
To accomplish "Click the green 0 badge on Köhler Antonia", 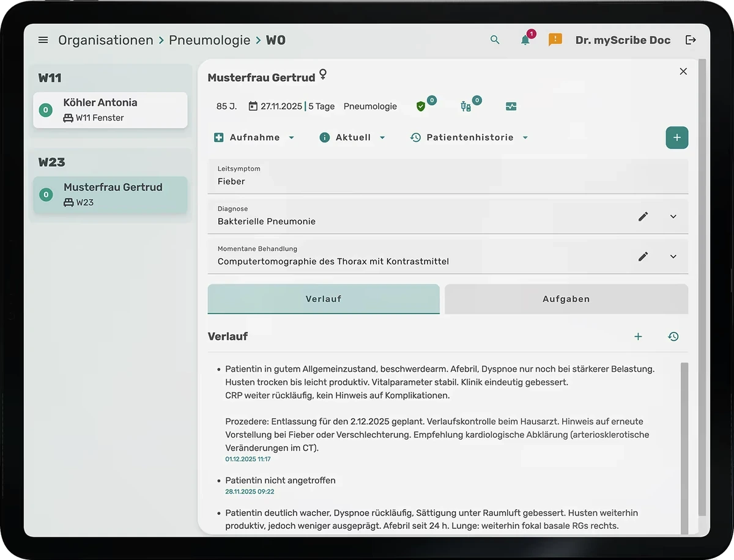I will pos(45,111).
